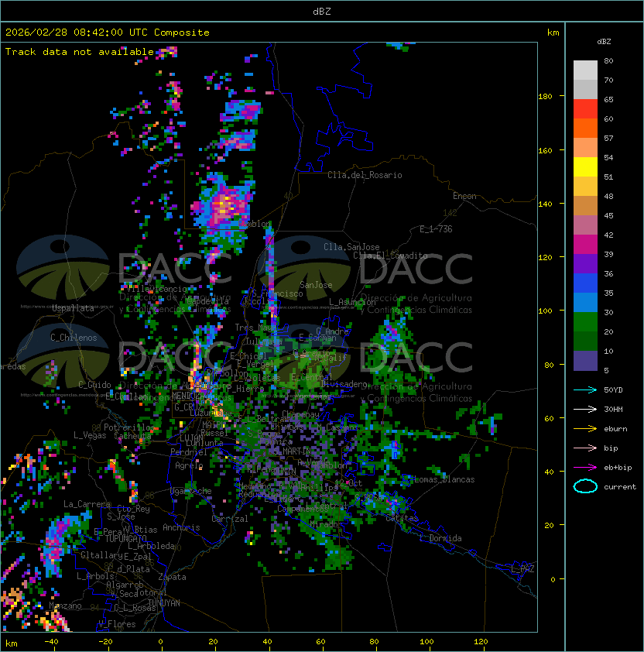
Task: Click the 'current' legend label
Action: [x=620, y=487]
